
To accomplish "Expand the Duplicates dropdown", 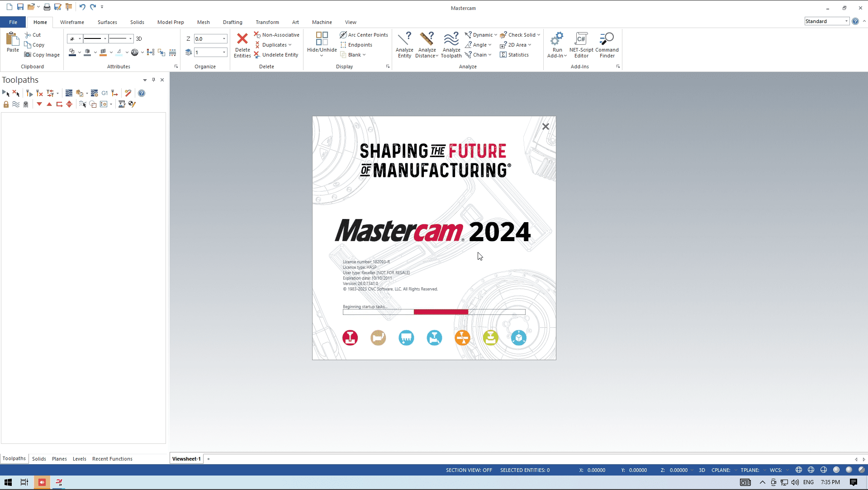I will (290, 45).
